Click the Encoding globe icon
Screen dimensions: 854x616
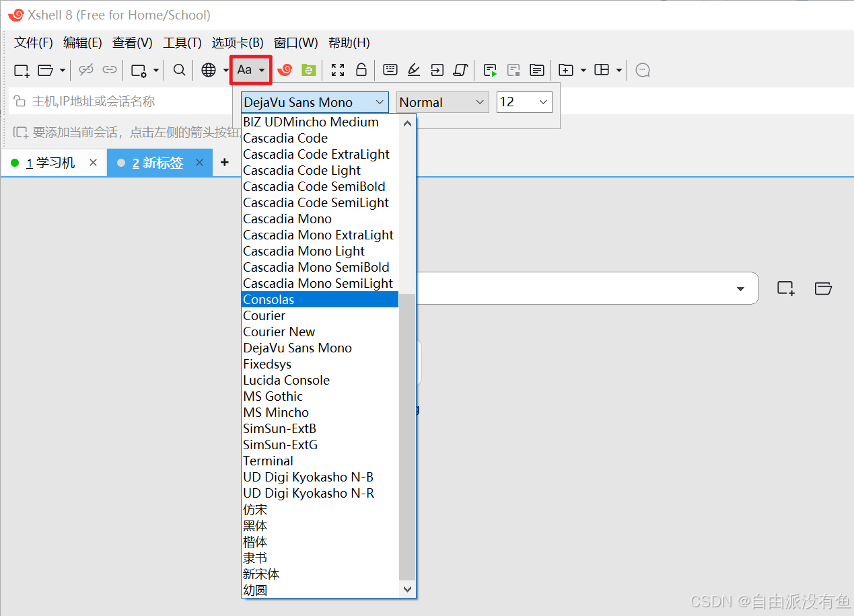(x=209, y=70)
